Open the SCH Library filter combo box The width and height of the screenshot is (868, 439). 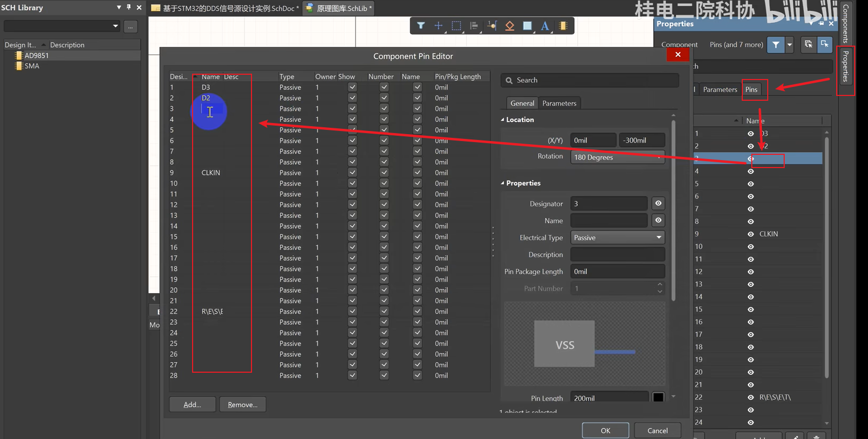click(x=62, y=26)
